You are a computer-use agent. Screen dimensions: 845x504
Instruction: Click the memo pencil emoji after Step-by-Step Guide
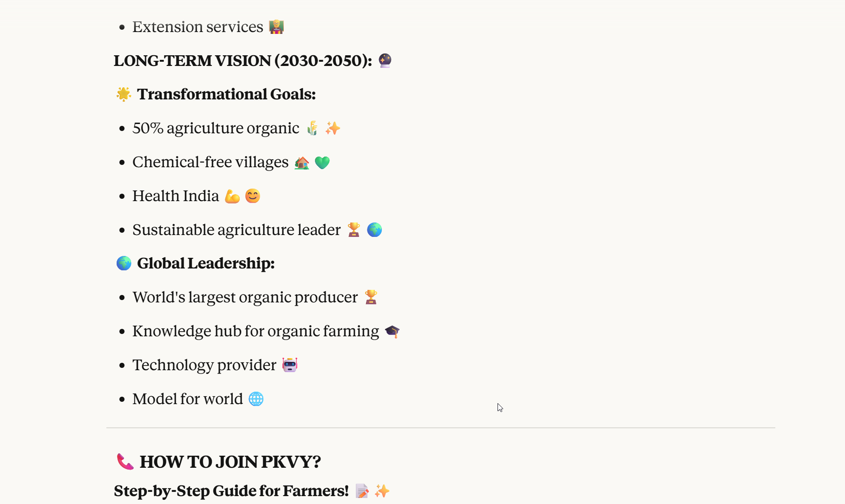tap(362, 491)
